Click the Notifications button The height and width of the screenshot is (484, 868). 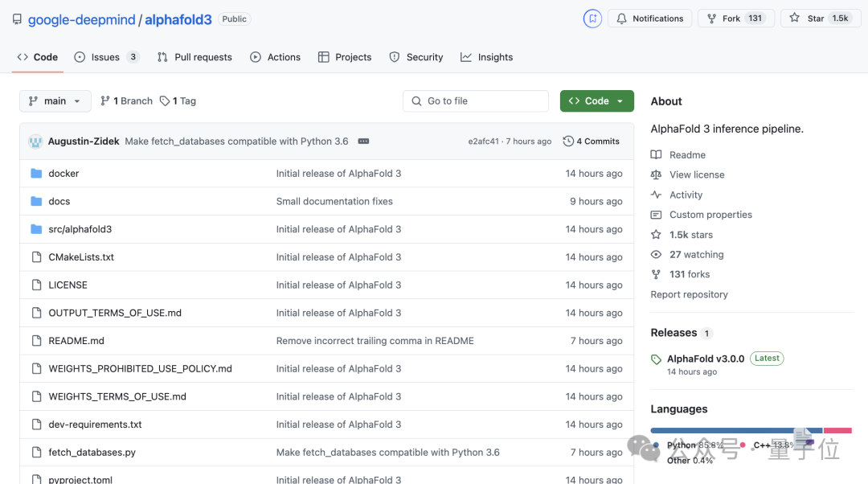coord(650,18)
